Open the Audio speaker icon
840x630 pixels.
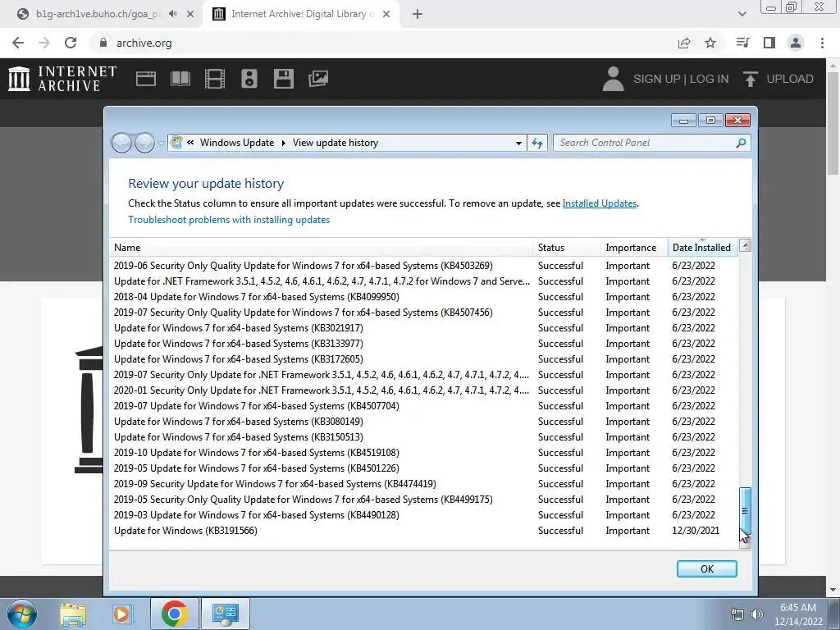tap(249, 79)
